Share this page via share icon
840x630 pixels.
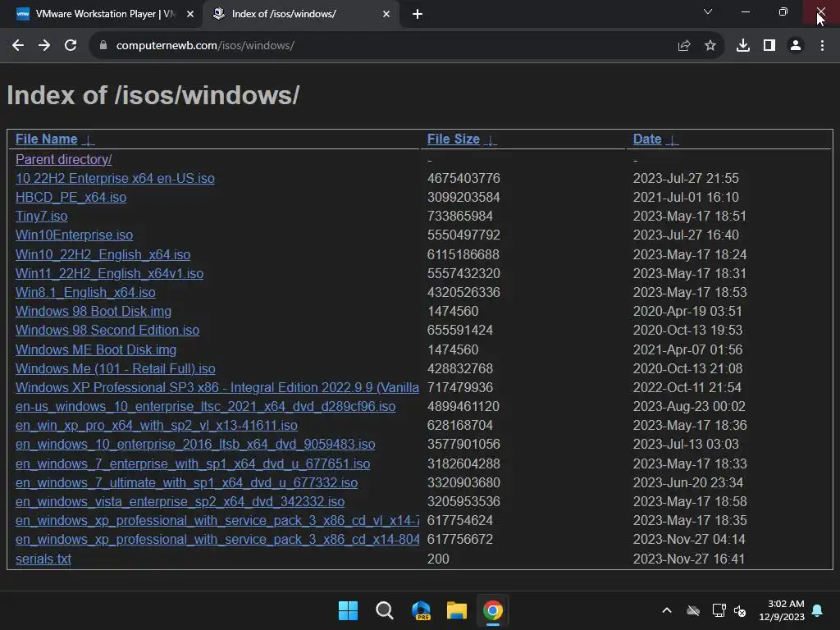click(684, 46)
